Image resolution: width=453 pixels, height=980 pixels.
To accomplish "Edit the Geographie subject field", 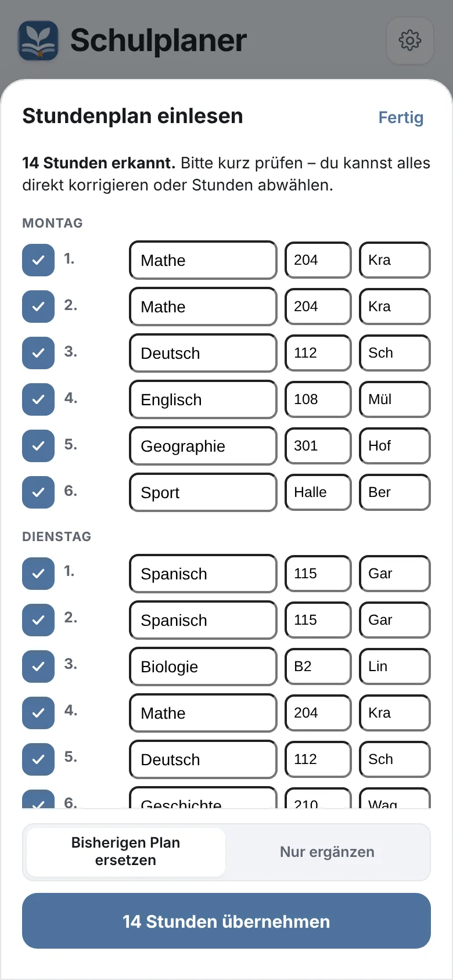I will click(203, 446).
